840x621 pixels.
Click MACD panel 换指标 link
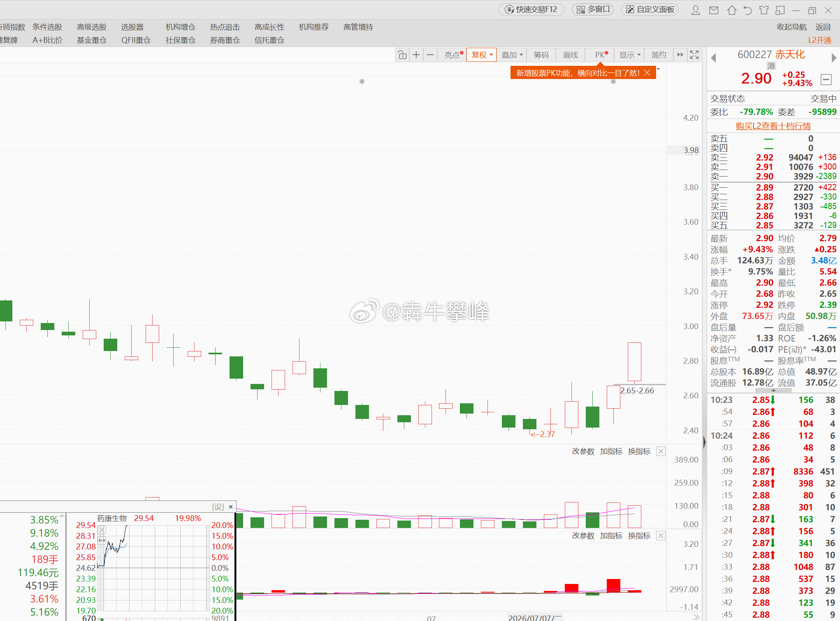639,536
